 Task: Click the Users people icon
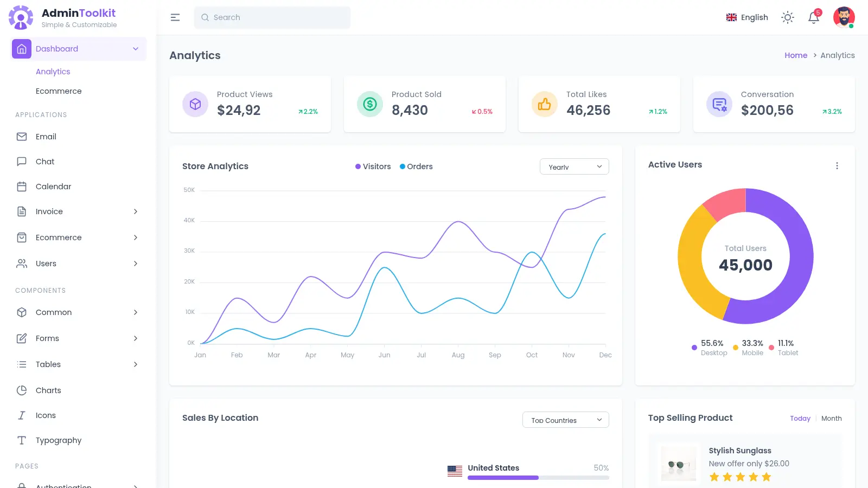pos(22,264)
